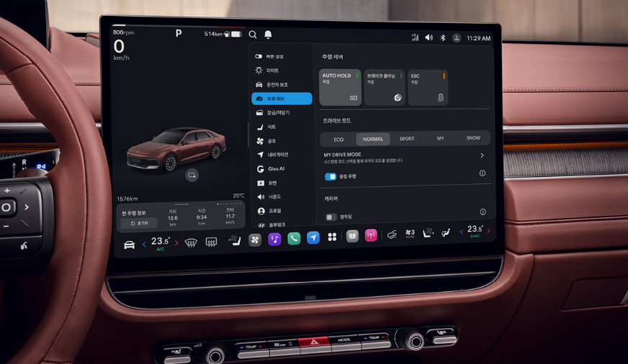
Task: Launch the blue navigation arrow app
Action: click(x=313, y=237)
